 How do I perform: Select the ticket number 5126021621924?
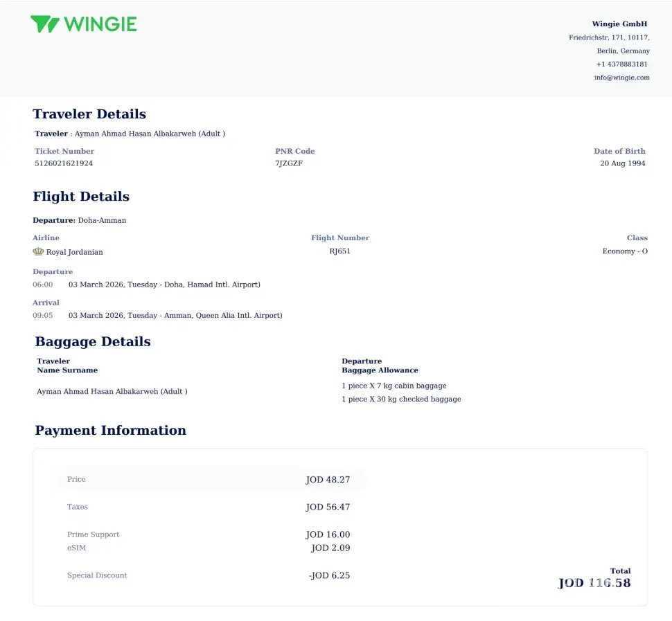coord(64,163)
